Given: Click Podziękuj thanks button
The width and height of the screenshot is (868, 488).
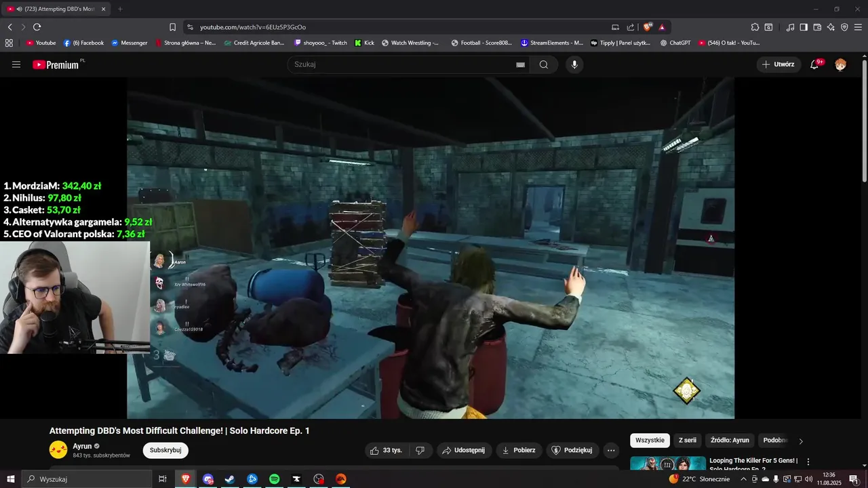Looking at the screenshot, I should click(572, 450).
